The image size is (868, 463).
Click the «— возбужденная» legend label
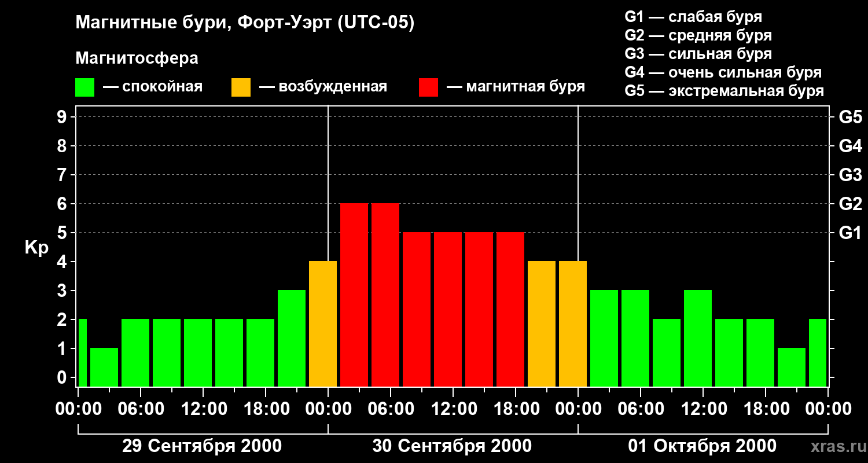tap(323, 87)
